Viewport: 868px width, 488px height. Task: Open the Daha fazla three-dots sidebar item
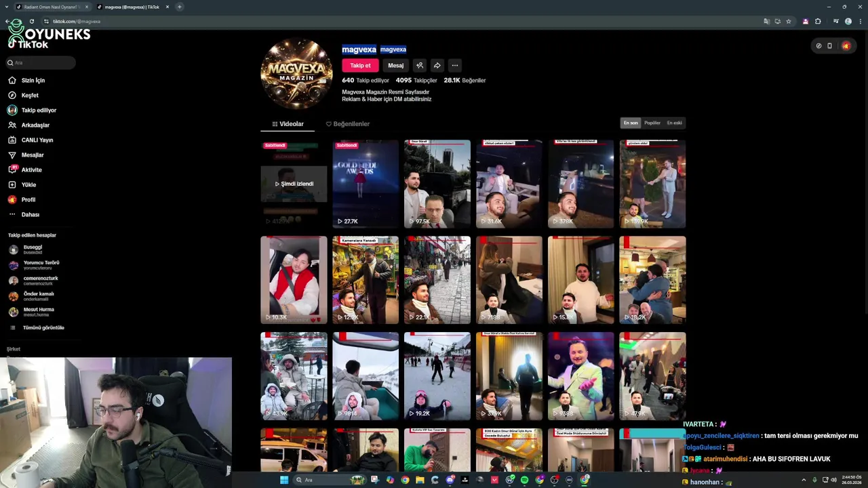point(12,214)
